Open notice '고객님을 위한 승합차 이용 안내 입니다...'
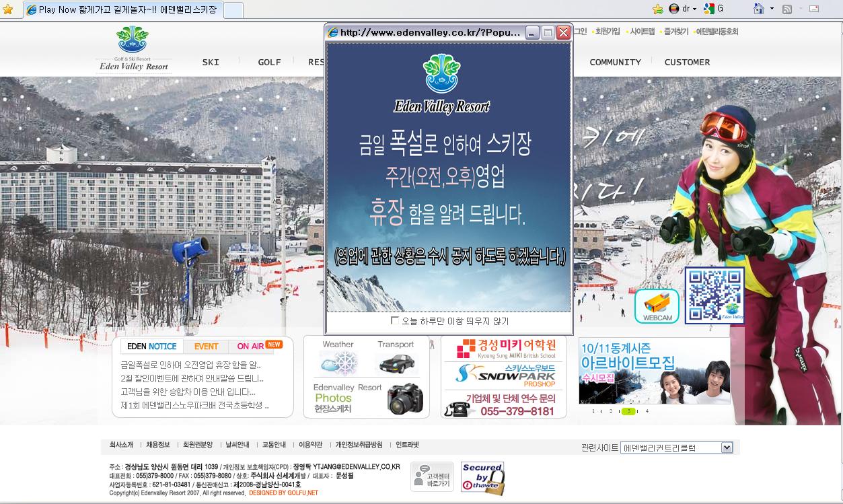Screen dimensions: 843x504 click(x=188, y=392)
